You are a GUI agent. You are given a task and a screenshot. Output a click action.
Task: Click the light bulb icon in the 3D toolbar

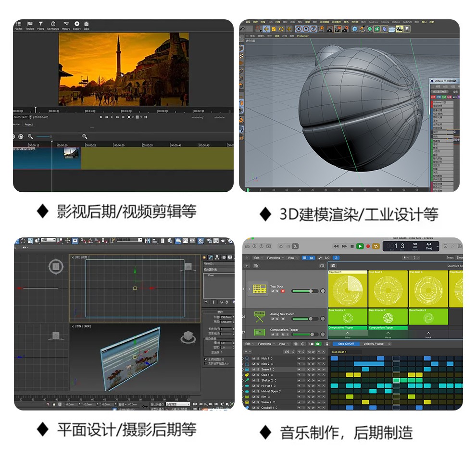pyautogui.click(x=407, y=29)
